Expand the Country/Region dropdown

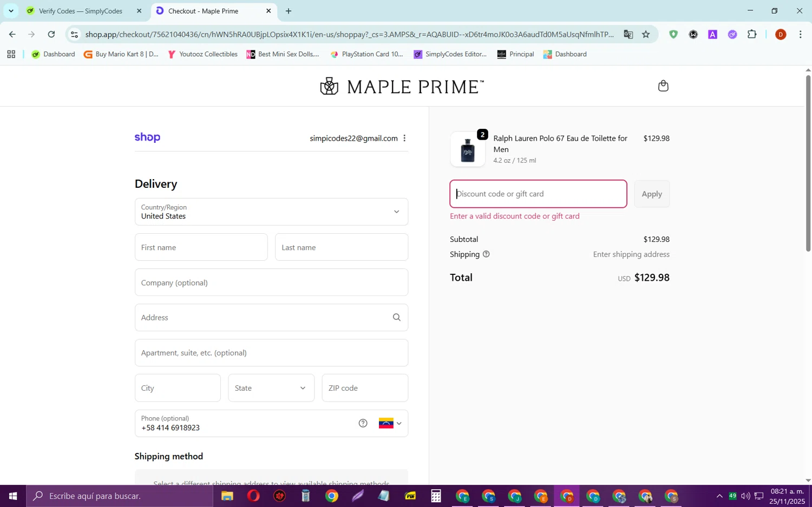[271, 212]
